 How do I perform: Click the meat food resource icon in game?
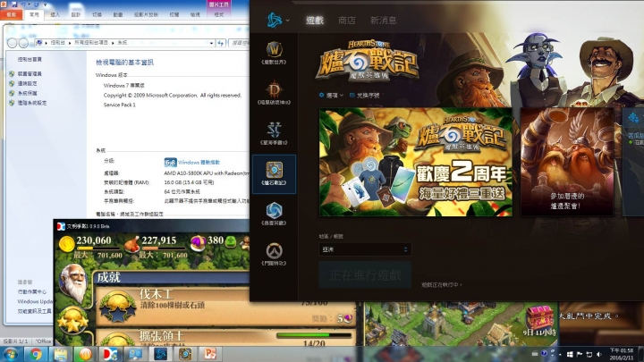tap(132, 243)
